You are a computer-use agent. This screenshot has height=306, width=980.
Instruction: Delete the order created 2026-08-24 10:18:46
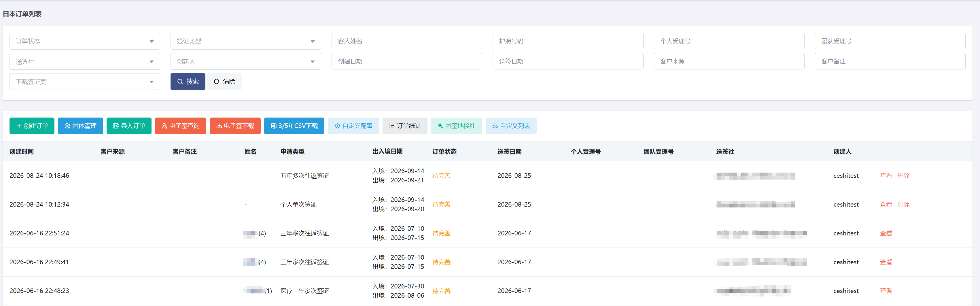pyautogui.click(x=903, y=176)
